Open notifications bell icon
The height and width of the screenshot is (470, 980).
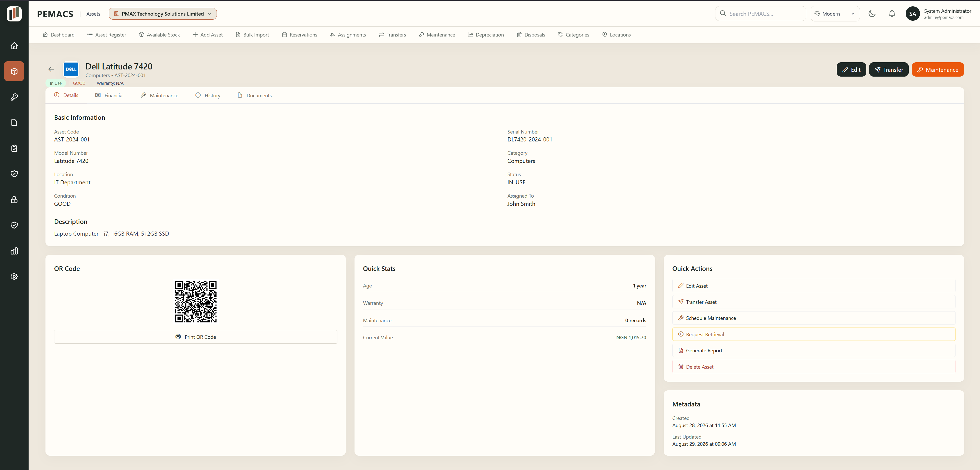tap(892, 14)
